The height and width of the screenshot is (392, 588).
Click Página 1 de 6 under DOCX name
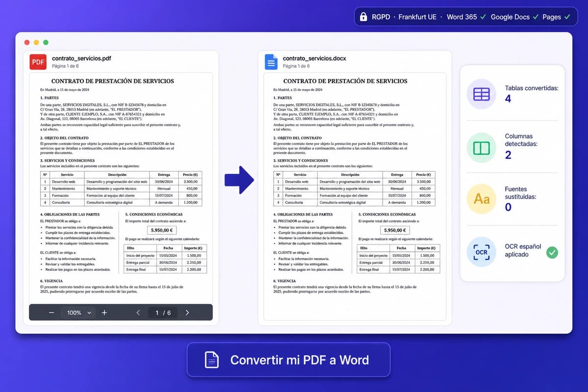coord(296,66)
